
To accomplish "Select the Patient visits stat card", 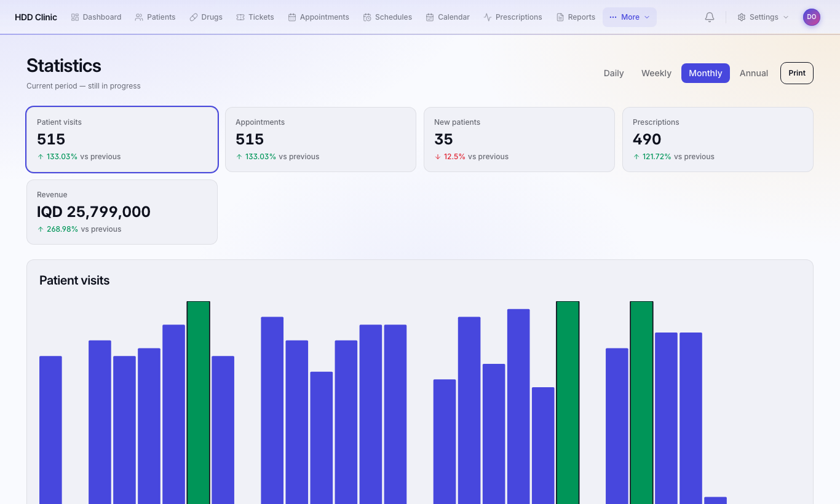I will coord(122,140).
